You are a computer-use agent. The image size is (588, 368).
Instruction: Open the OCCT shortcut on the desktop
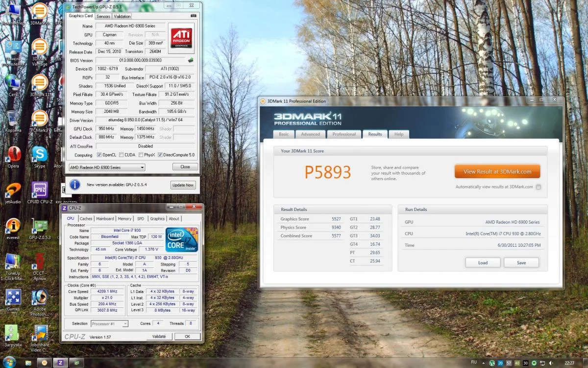(39, 267)
